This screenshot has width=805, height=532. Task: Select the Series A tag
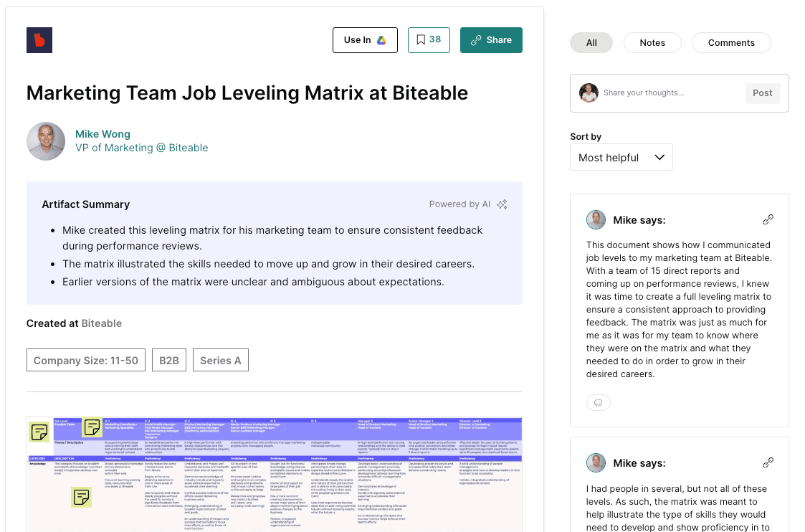[x=221, y=361]
